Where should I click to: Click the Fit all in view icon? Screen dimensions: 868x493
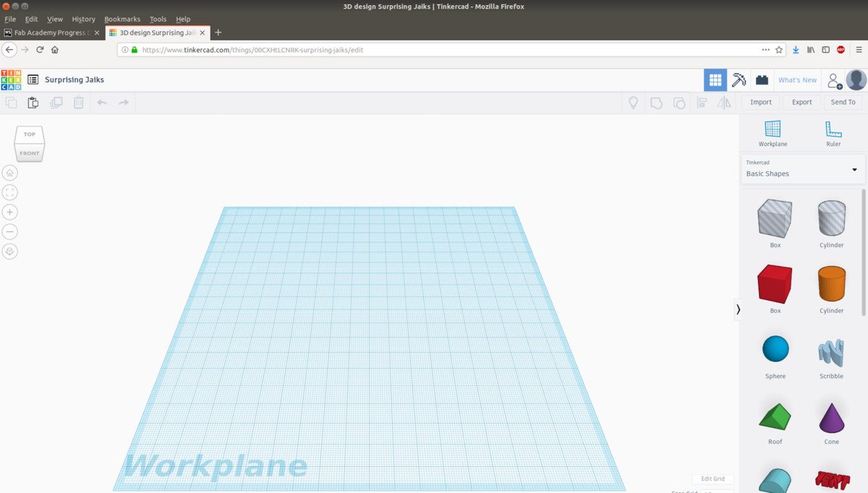tap(10, 192)
